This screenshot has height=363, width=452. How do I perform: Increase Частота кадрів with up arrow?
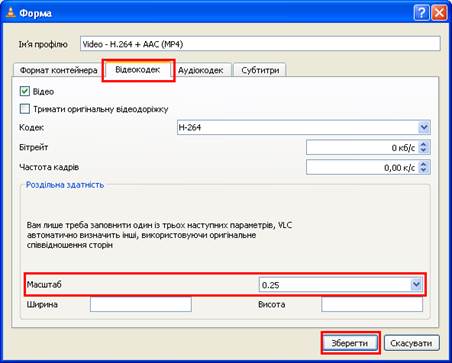click(423, 164)
